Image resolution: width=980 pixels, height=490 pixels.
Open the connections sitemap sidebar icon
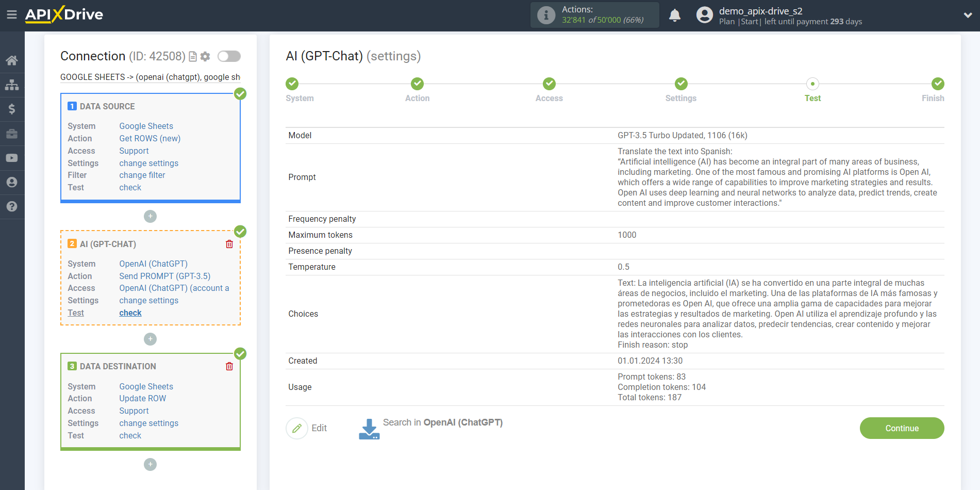tap(12, 85)
